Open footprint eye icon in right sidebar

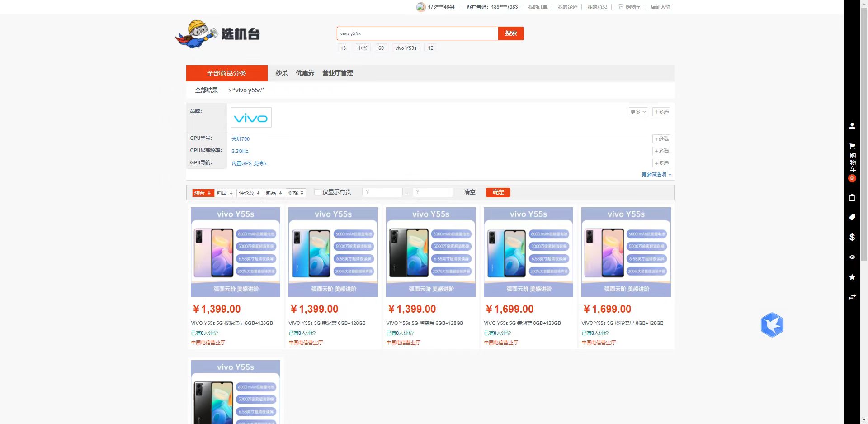(x=852, y=257)
